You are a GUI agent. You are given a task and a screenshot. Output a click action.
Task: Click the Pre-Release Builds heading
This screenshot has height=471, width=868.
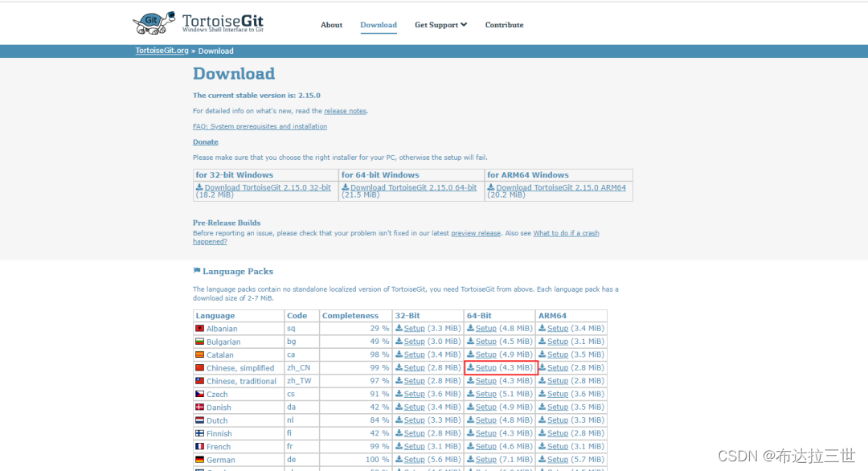pyautogui.click(x=227, y=223)
